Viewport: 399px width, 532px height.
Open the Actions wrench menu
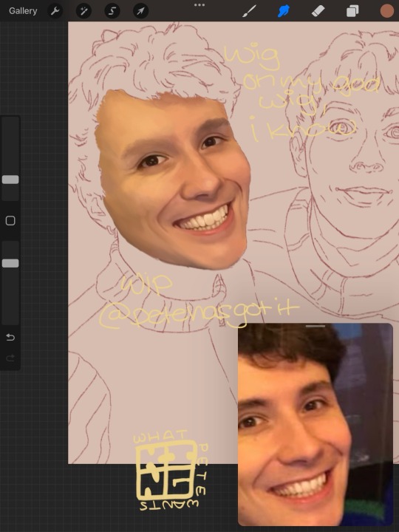tap(55, 11)
